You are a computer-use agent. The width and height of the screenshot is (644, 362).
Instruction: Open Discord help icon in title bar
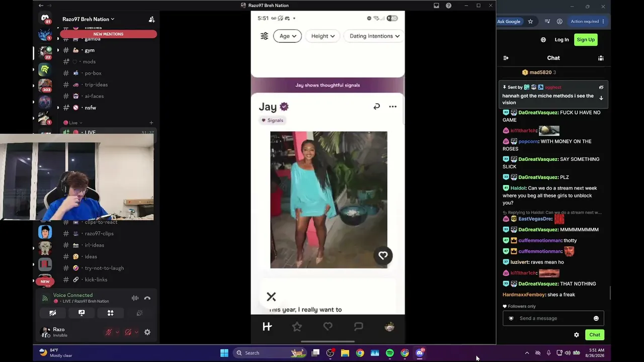[448, 6]
